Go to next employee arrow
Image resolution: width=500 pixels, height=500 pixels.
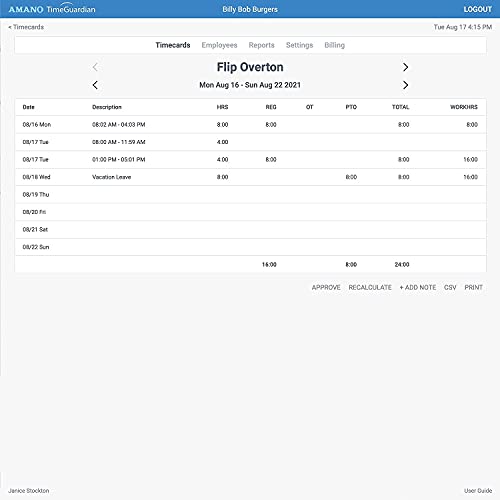405,67
